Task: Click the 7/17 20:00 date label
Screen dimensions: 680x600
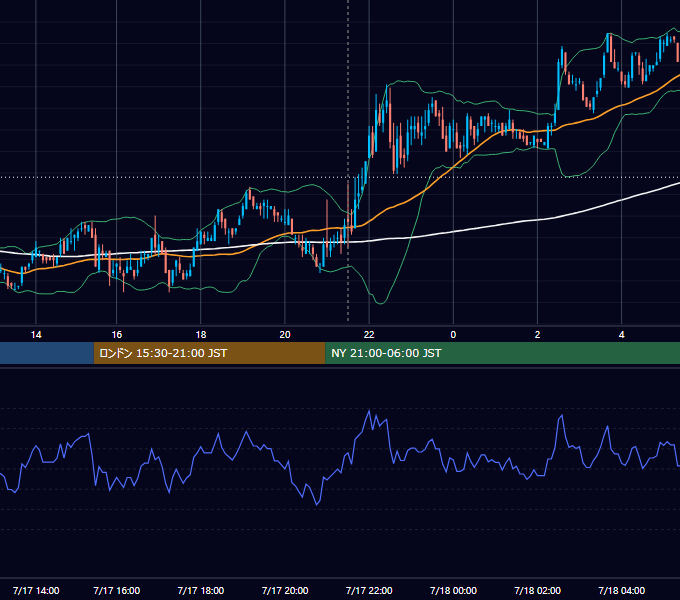Action: (285, 590)
